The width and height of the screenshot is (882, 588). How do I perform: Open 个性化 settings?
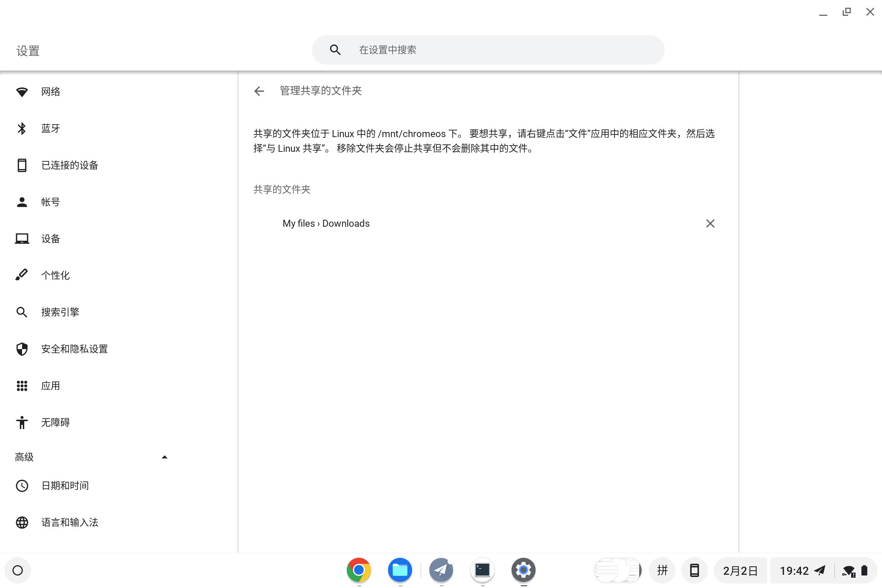point(55,275)
